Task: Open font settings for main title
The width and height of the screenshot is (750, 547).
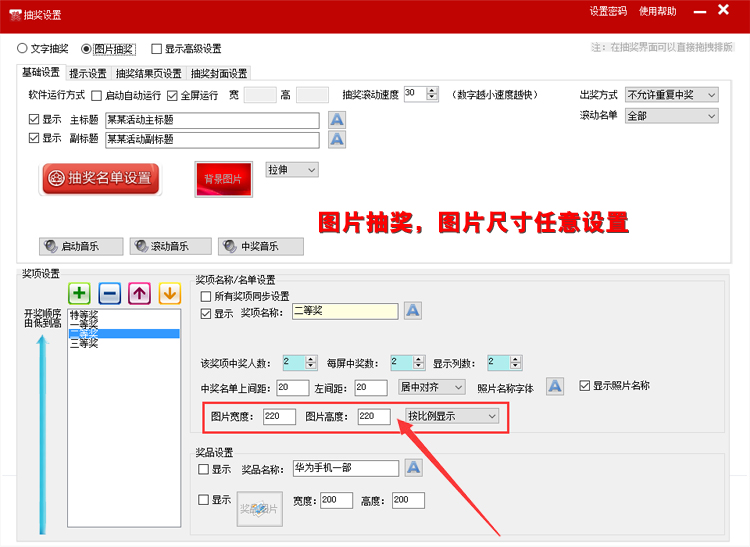Action: click(337, 120)
